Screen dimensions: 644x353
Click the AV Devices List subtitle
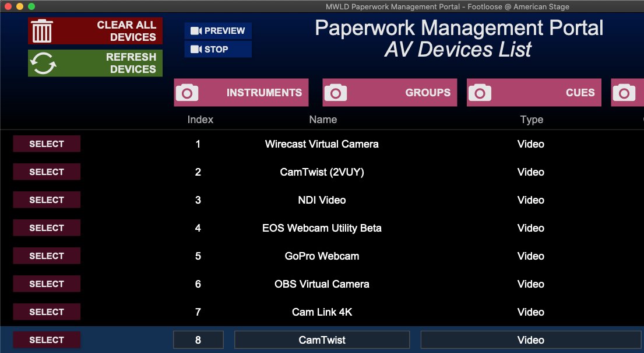(458, 50)
